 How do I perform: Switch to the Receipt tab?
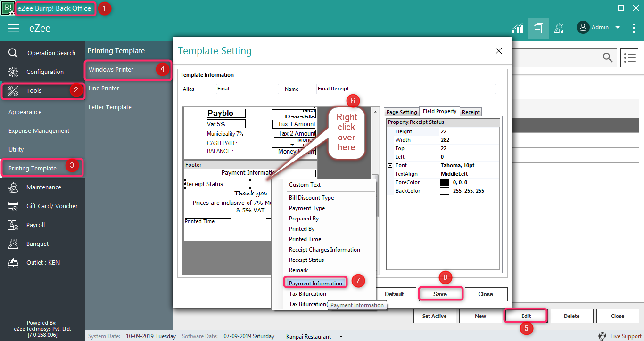coord(471,112)
